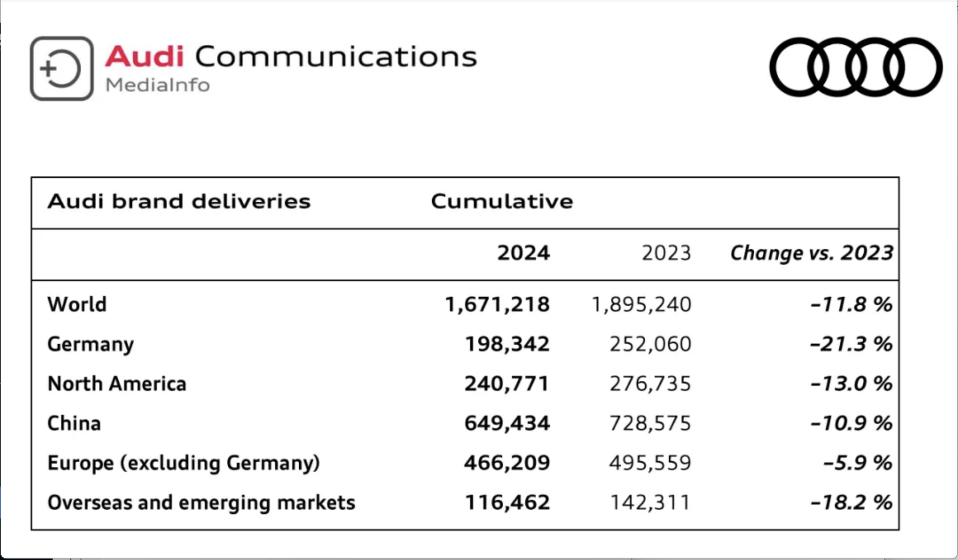Image resolution: width=958 pixels, height=560 pixels.
Task: Click the Change vs. 2023 header
Action: (811, 253)
